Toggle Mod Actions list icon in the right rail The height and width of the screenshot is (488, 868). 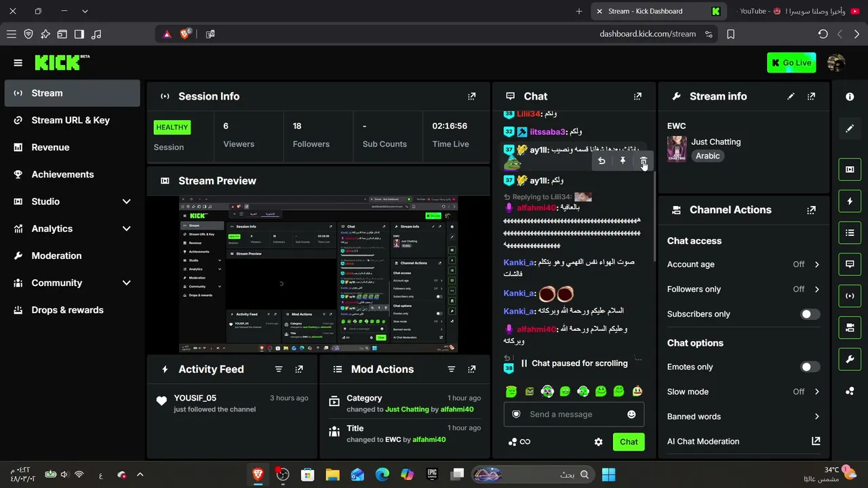pyautogui.click(x=850, y=233)
